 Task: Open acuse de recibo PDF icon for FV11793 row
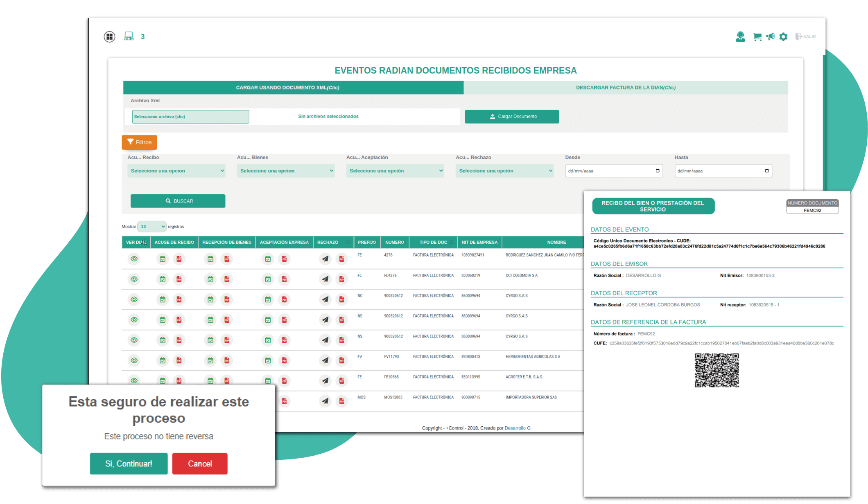tap(179, 360)
